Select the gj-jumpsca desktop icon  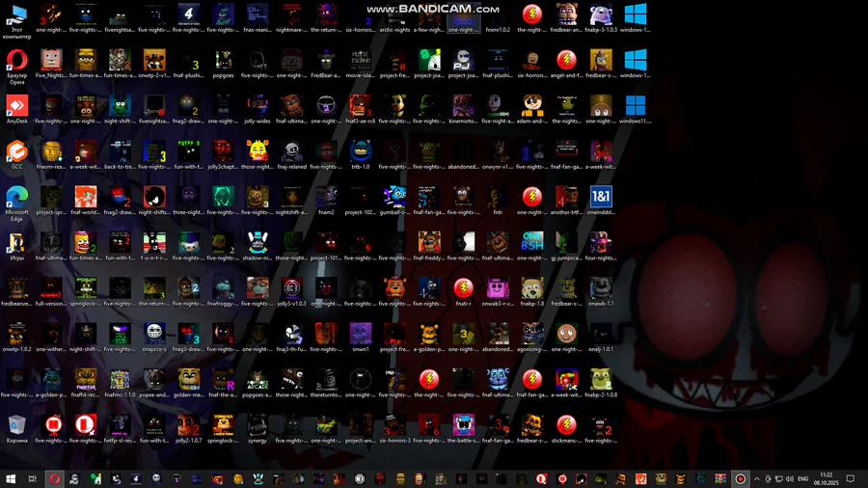pos(566,246)
